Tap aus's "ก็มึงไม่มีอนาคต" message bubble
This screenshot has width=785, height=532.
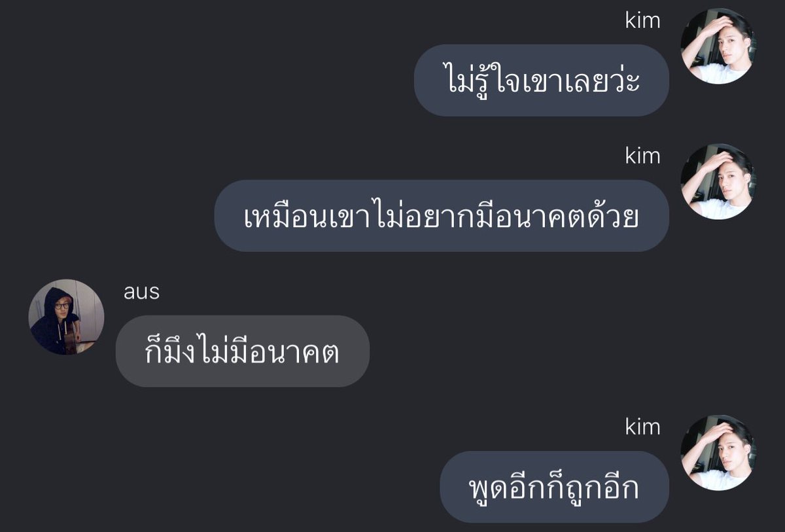(x=243, y=351)
